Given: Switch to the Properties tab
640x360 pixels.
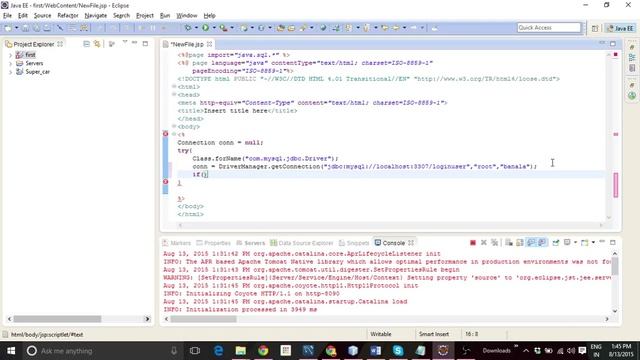Looking at the screenshot, I should click(213, 243).
